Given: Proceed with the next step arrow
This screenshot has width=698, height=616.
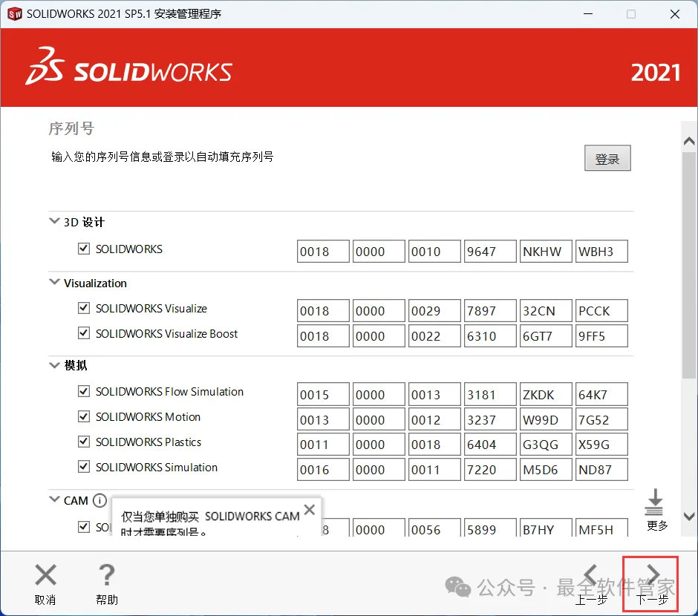Looking at the screenshot, I should pos(653,575).
